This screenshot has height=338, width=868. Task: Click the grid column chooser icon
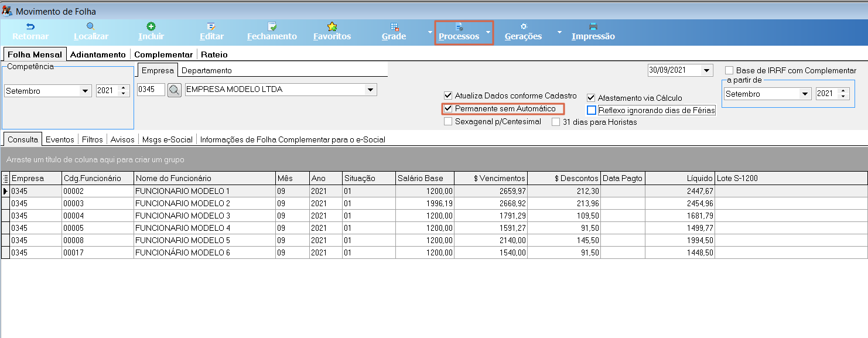pos(5,178)
